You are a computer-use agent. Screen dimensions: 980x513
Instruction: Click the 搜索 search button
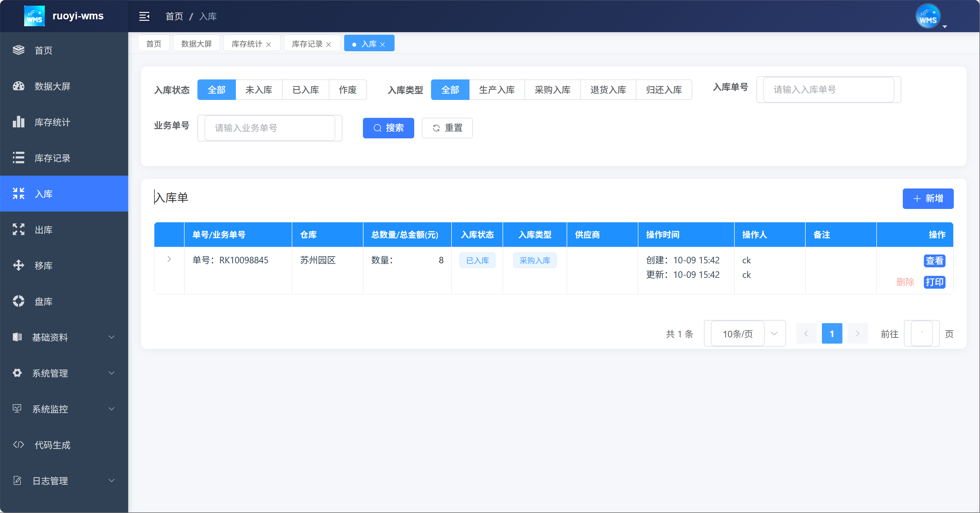pyautogui.click(x=388, y=128)
